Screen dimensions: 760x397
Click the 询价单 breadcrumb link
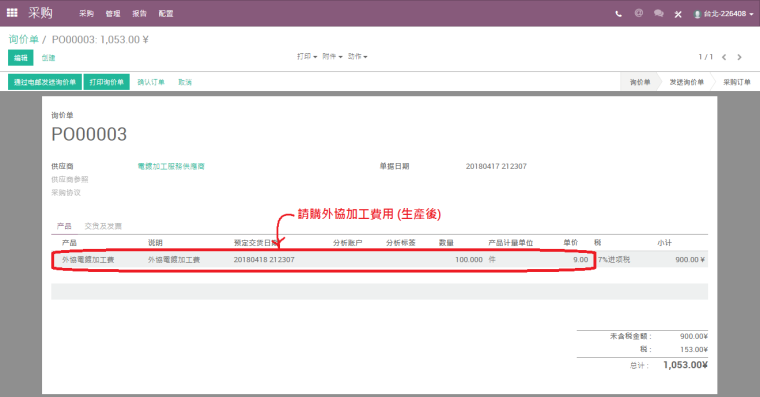click(23, 39)
